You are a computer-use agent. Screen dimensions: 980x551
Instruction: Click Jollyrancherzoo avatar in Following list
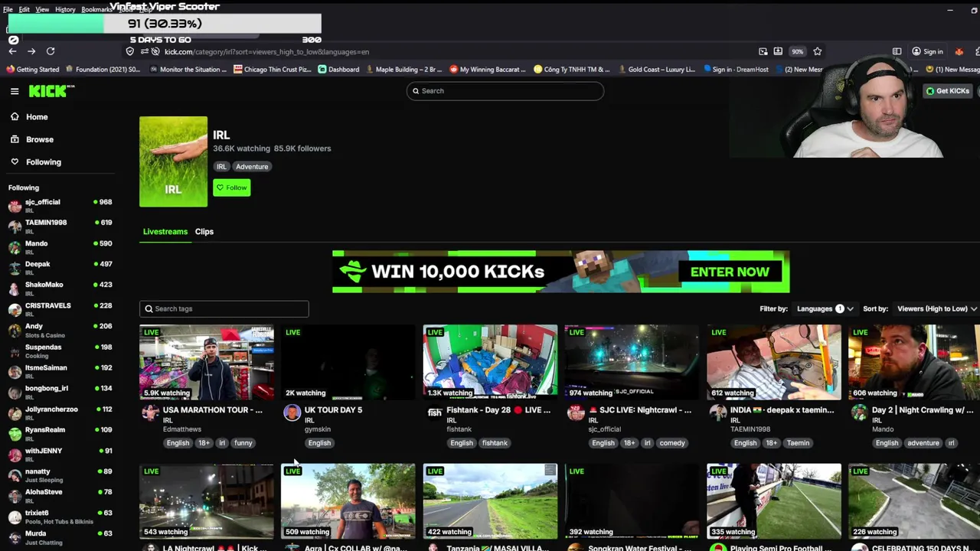click(x=15, y=413)
